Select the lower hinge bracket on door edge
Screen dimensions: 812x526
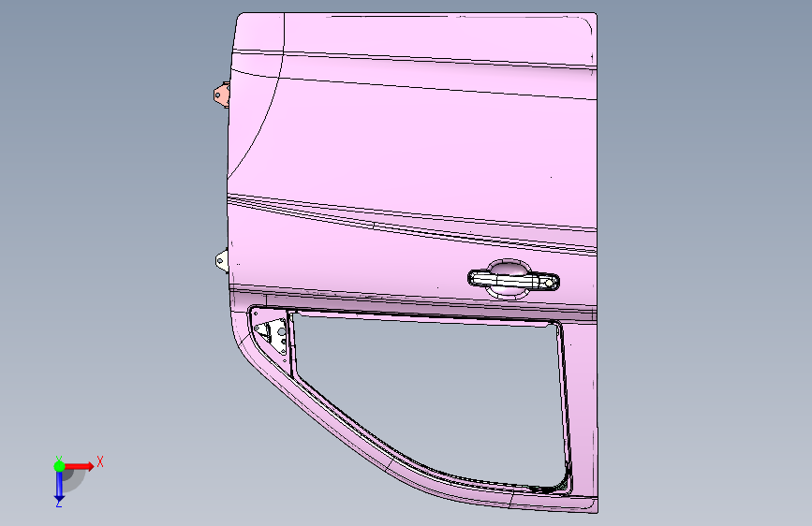coord(222,260)
